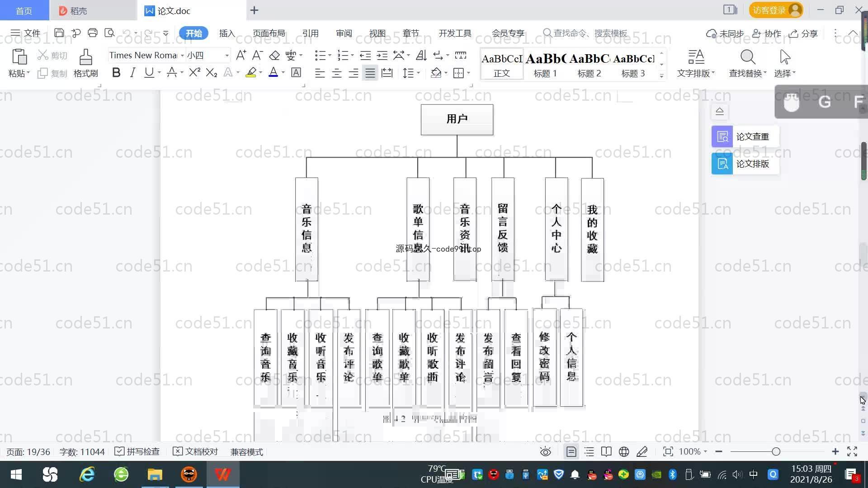Toggle document proofreading in status bar
The width and height of the screenshot is (868, 488).
[x=195, y=452]
